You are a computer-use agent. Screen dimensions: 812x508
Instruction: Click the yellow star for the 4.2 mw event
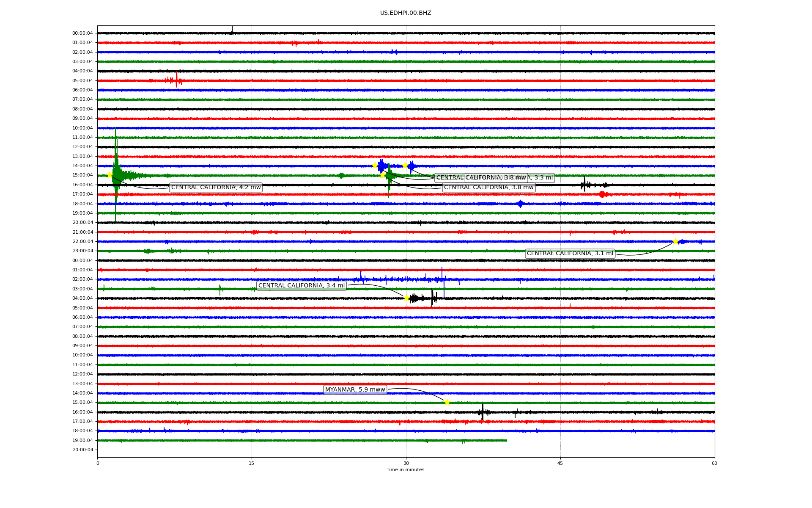pos(110,175)
